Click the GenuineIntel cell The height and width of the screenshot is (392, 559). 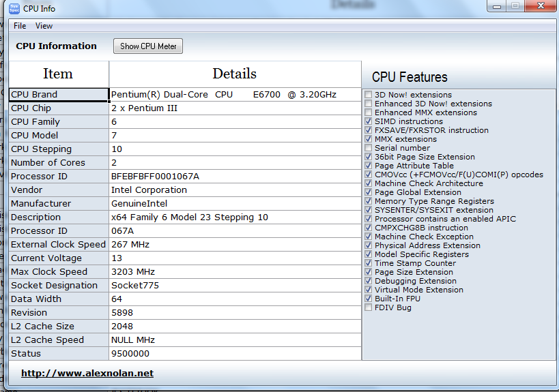click(x=235, y=204)
